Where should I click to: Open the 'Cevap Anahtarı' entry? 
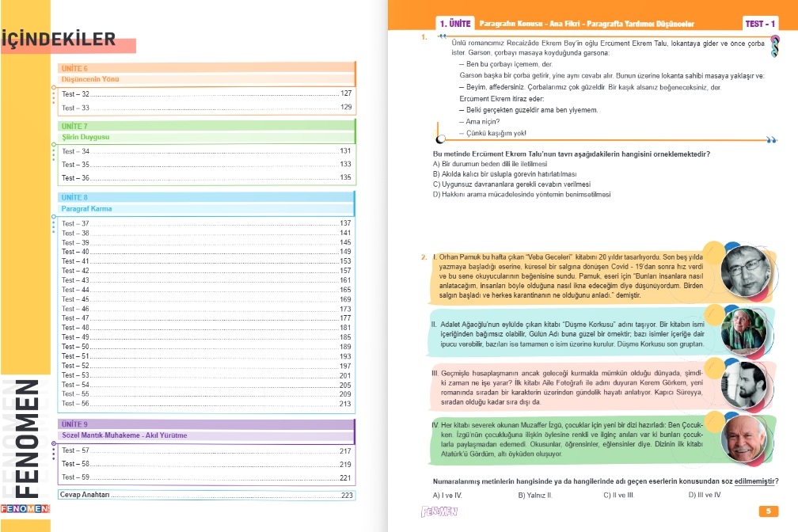pos(206,495)
